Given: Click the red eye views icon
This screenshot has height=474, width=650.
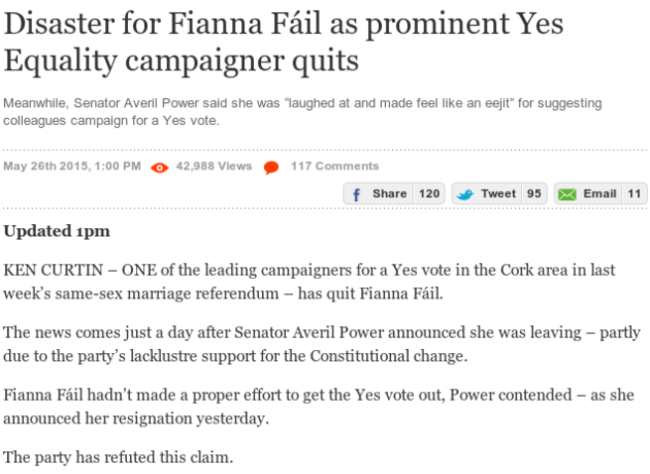Looking at the screenshot, I should pos(160,167).
